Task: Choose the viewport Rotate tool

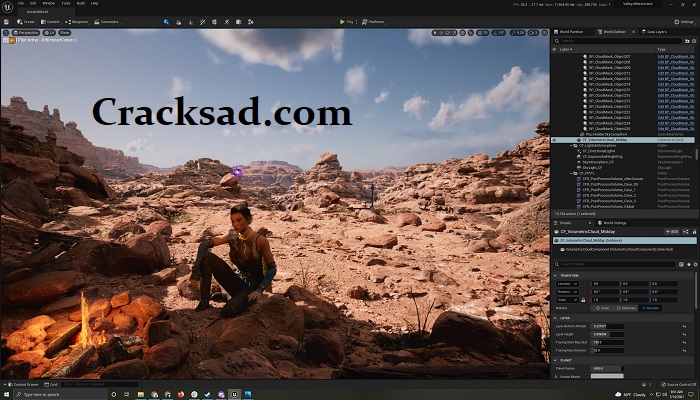Action: point(447,33)
